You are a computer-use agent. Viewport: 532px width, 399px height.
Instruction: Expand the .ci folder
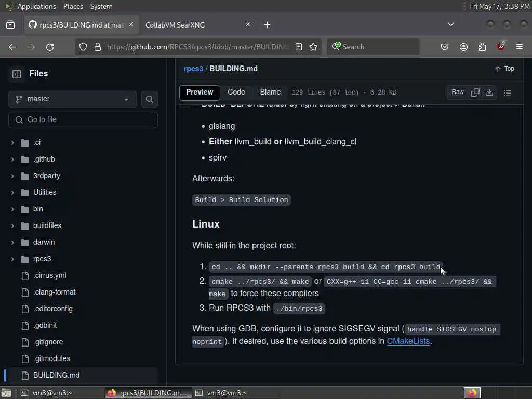[x=12, y=142]
